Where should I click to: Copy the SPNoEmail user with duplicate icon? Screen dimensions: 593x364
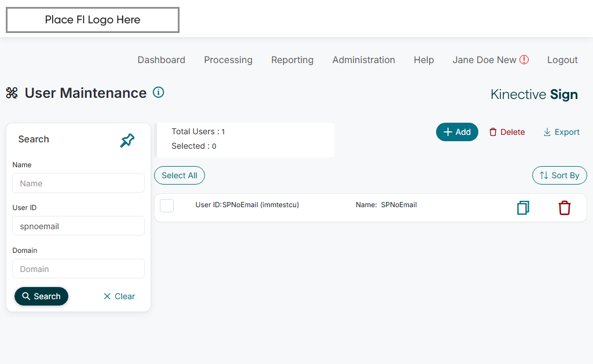(x=523, y=208)
